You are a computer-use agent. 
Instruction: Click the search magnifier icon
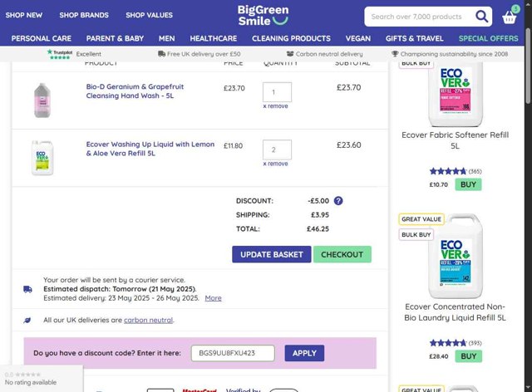pos(481,16)
